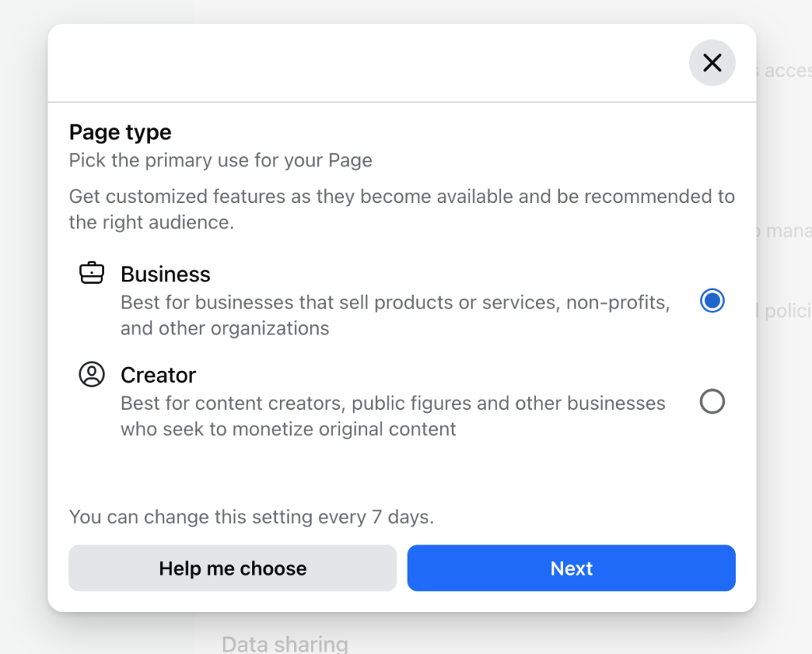
Task: Click the suitcase glyph in the Business row
Action: pos(92,272)
